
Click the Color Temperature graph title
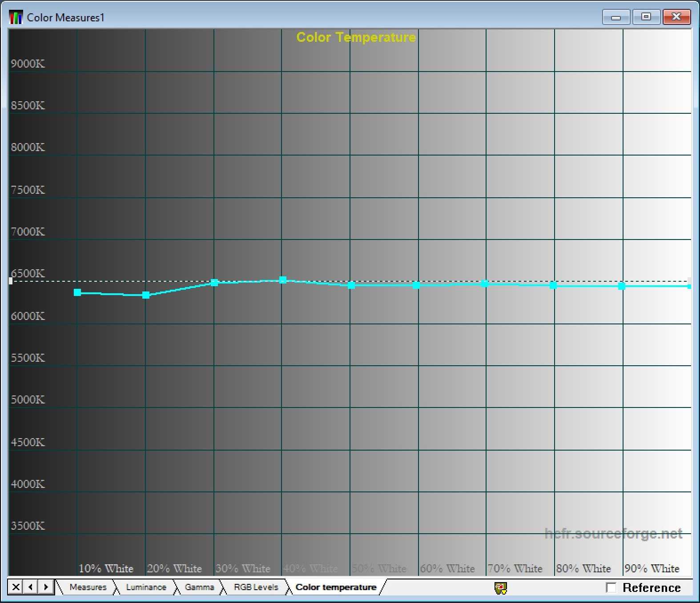[356, 37]
